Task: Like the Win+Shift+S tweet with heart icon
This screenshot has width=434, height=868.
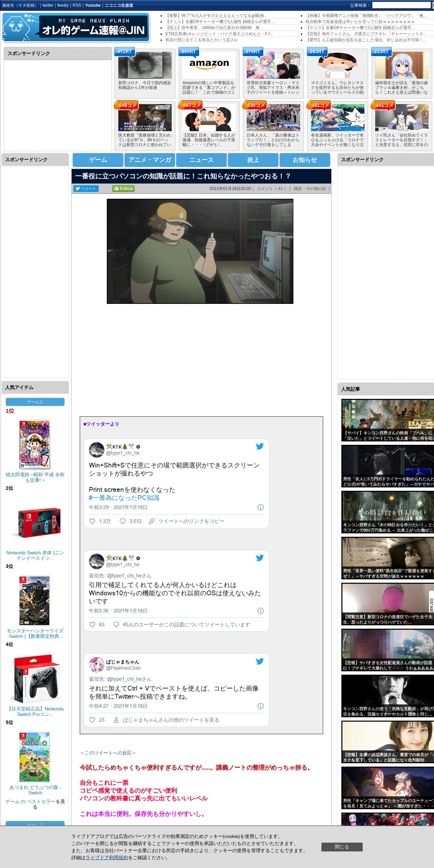Action: point(92,521)
